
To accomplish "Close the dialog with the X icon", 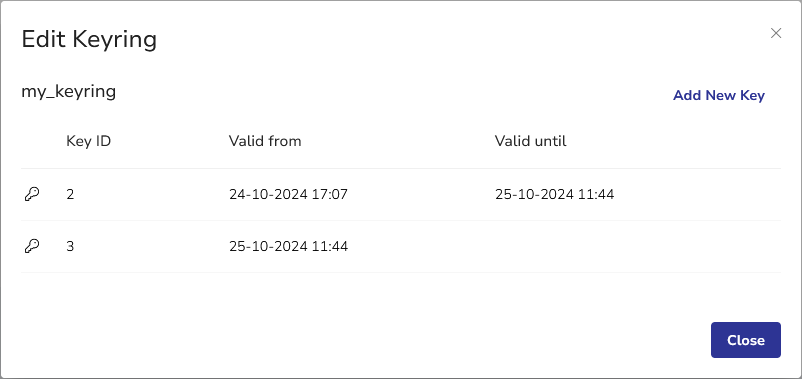I will [776, 33].
